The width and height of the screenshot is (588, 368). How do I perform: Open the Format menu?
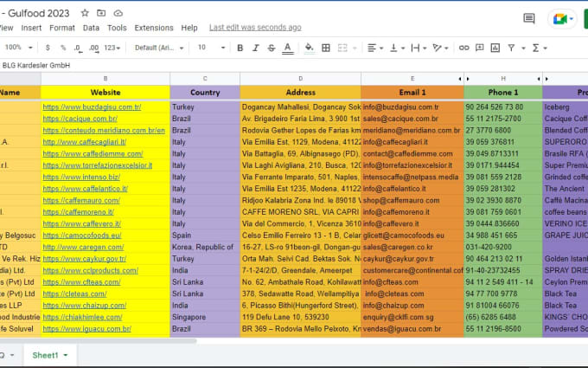click(62, 28)
